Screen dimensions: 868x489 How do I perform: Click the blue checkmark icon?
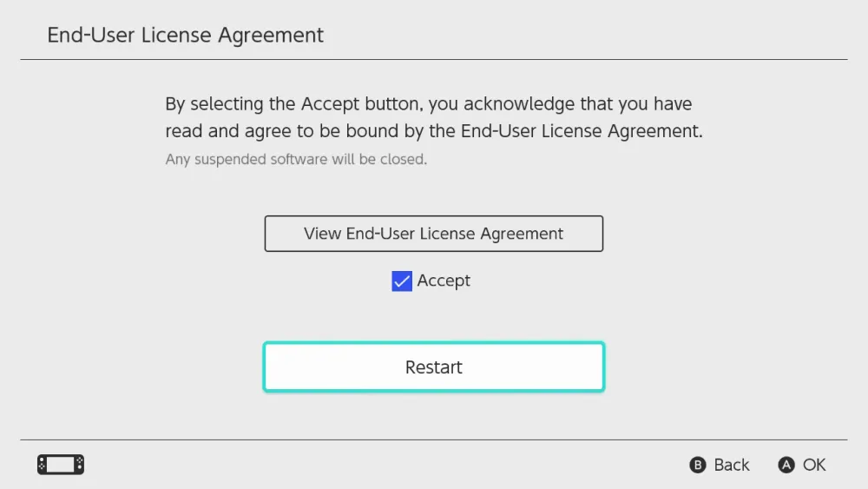point(402,281)
